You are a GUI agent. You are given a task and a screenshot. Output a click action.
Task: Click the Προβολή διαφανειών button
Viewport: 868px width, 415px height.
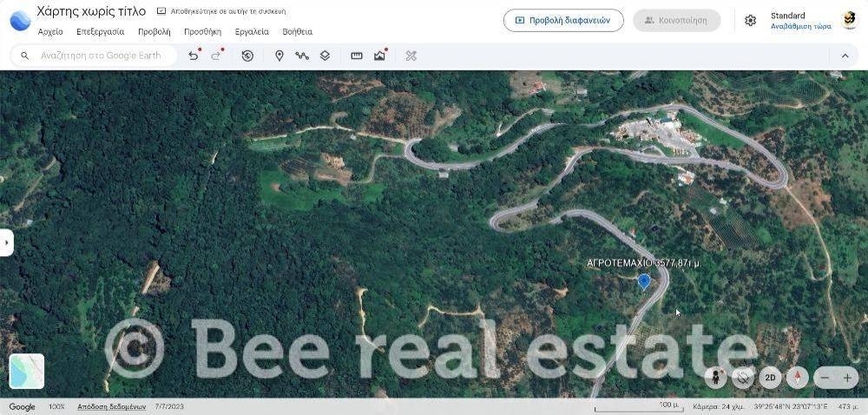[x=563, y=21]
